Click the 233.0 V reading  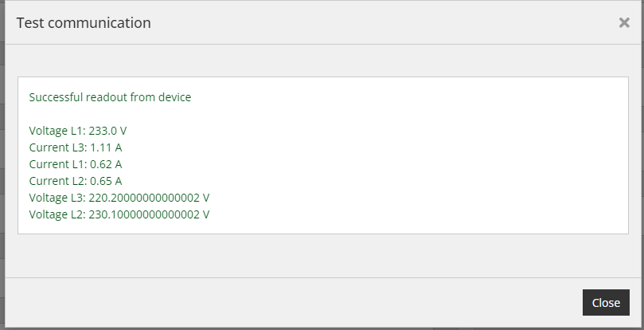pyautogui.click(x=107, y=131)
